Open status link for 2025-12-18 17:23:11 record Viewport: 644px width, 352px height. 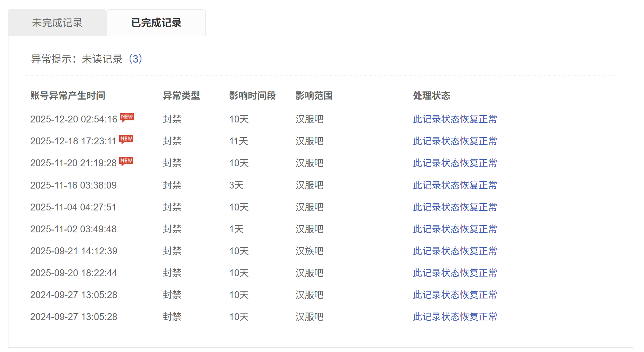[455, 141]
